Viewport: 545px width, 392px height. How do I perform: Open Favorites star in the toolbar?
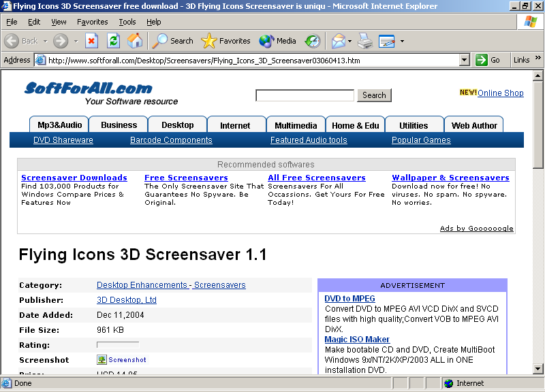[208, 41]
